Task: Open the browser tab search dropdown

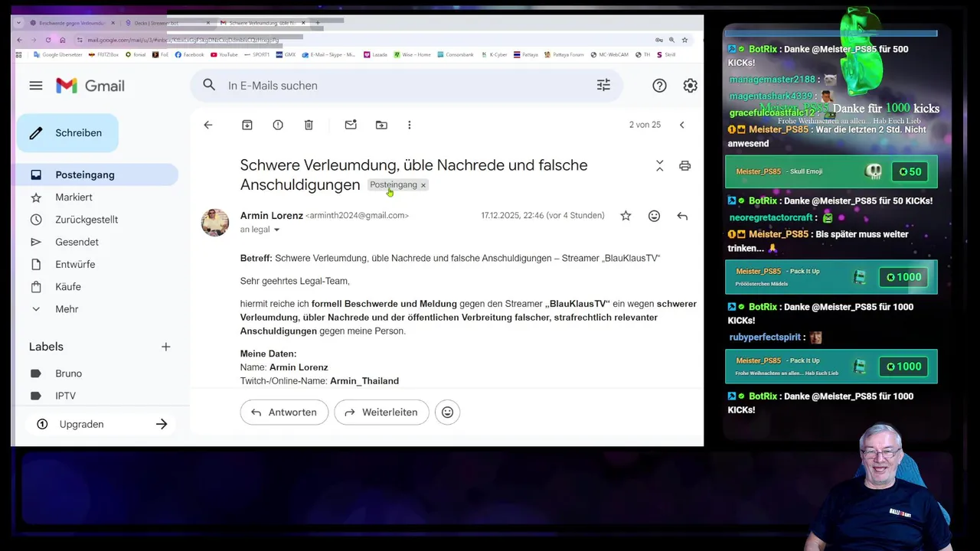Action: (18, 23)
